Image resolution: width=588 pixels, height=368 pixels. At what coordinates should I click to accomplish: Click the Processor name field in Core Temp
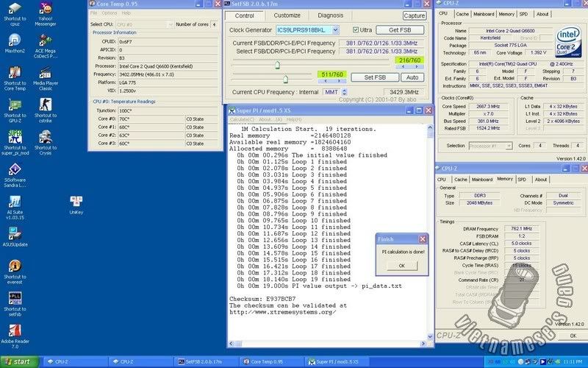click(168, 66)
